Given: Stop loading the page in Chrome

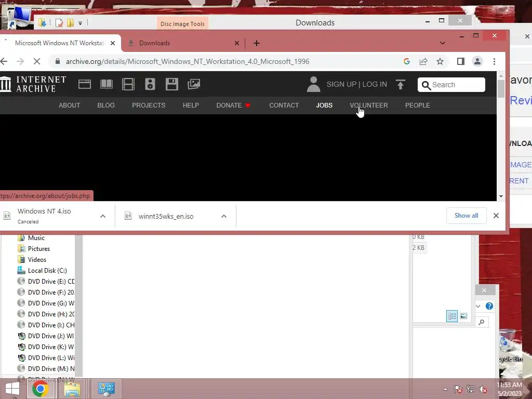Looking at the screenshot, I should point(37,61).
